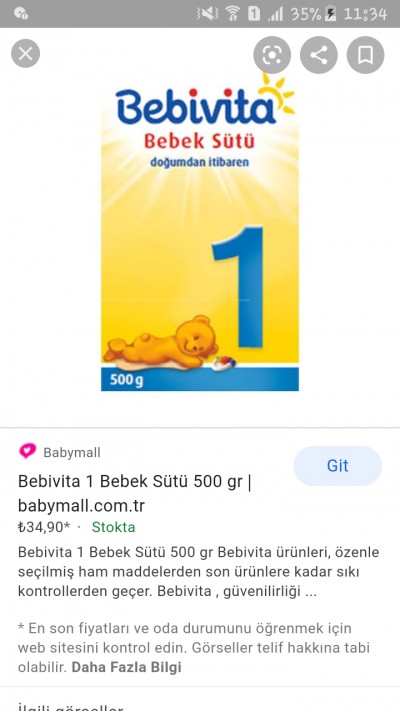Tap the battery indicator in status bar
Screen dimensions: 400x711
(x=331, y=14)
